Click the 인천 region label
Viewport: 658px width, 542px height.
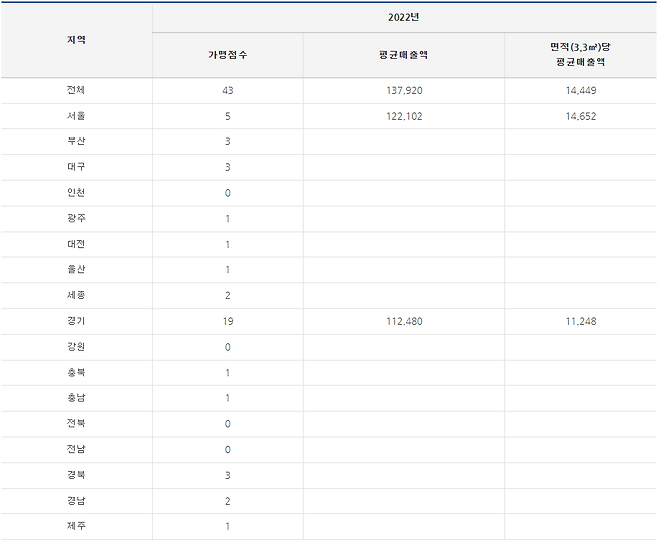(x=76, y=193)
